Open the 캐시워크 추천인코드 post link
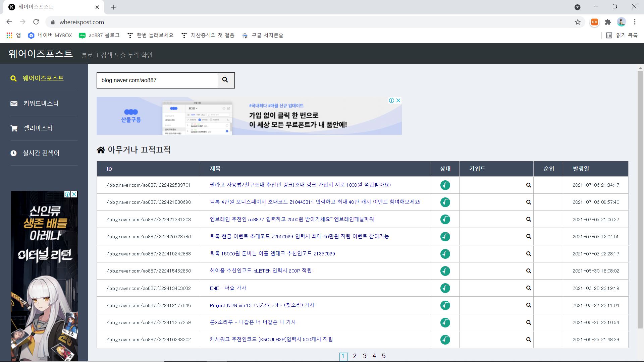This screenshot has height=362, width=644. click(271, 339)
